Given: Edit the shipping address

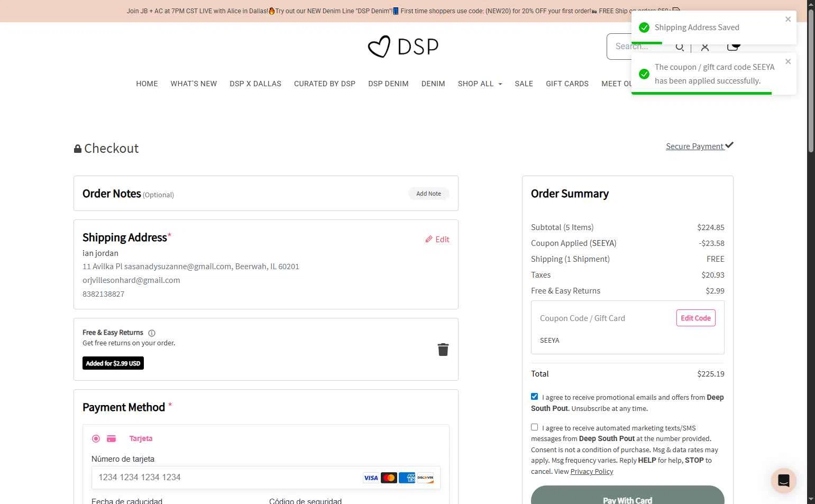Looking at the screenshot, I should click(x=437, y=240).
